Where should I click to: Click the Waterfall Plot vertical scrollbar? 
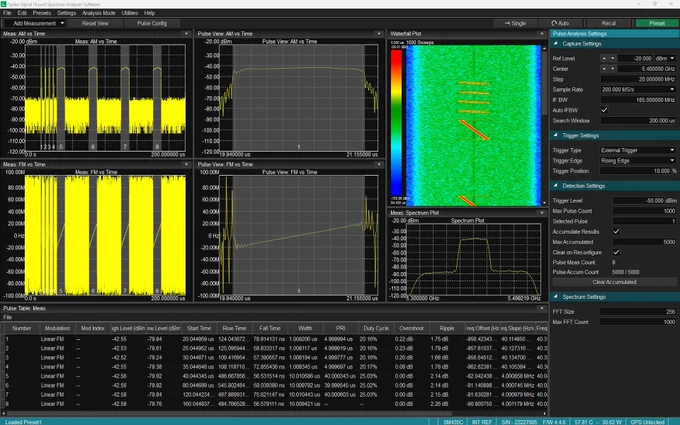click(544, 125)
